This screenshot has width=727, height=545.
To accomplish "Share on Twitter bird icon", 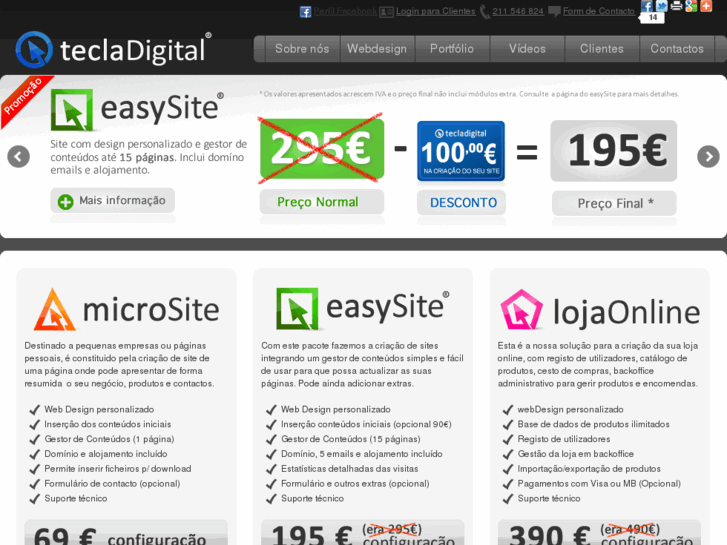I will [662, 6].
